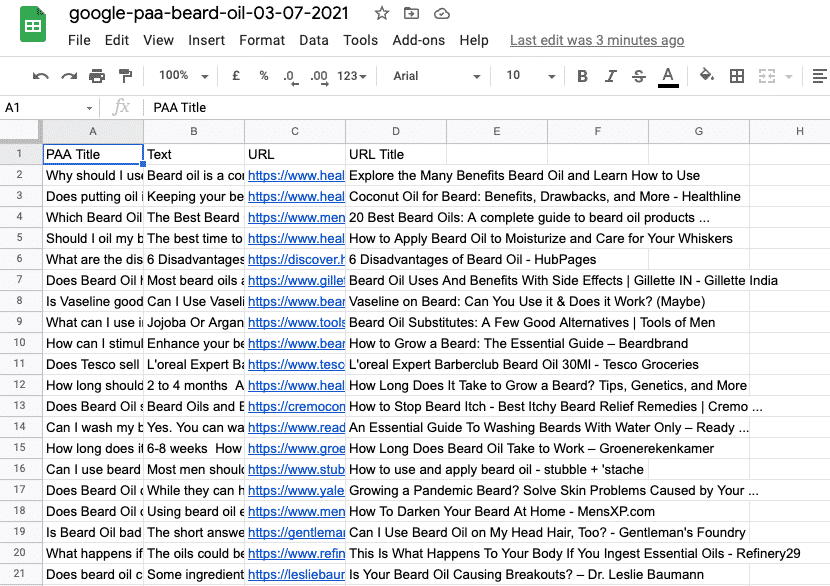Image resolution: width=830 pixels, height=586 pixels.
Task: Open the Format menu
Action: coord(262,40)
